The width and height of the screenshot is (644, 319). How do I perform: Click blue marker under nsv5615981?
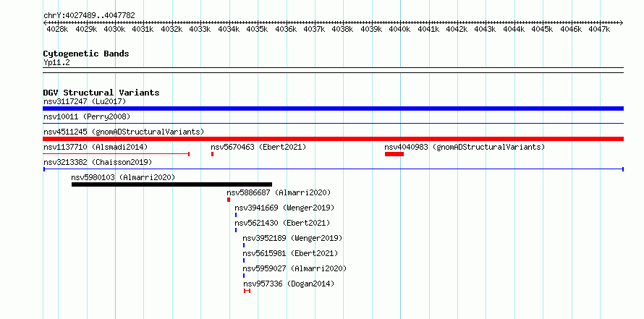(x=244, y=260)
